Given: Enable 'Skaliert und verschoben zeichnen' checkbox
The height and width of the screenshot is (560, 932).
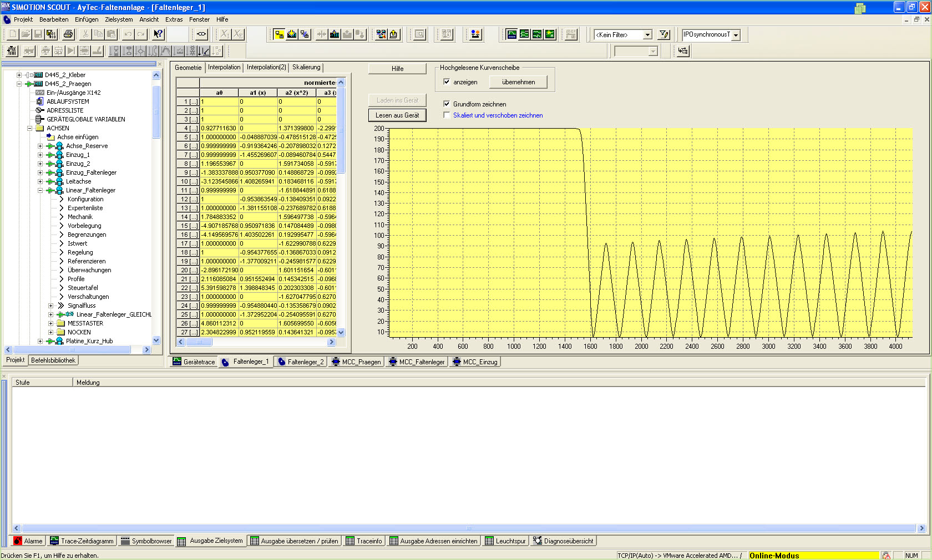Looking at the screenshot, I should (x=447, y=115).
